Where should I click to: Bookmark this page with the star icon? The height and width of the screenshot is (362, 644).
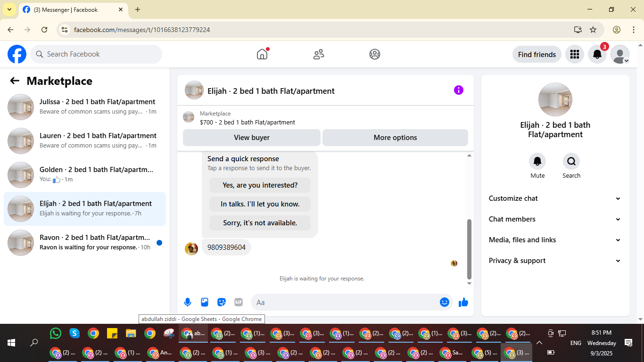(x=593, y=30)
